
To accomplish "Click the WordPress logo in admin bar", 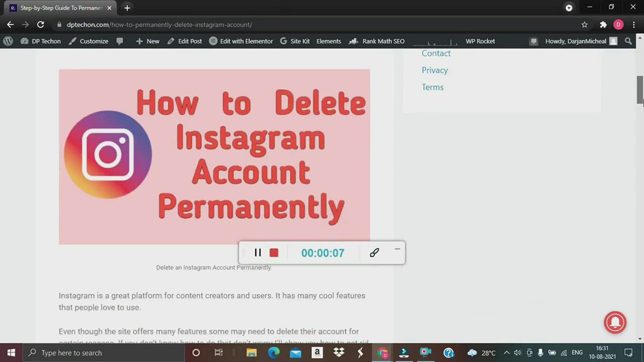I will coord(8,41).
